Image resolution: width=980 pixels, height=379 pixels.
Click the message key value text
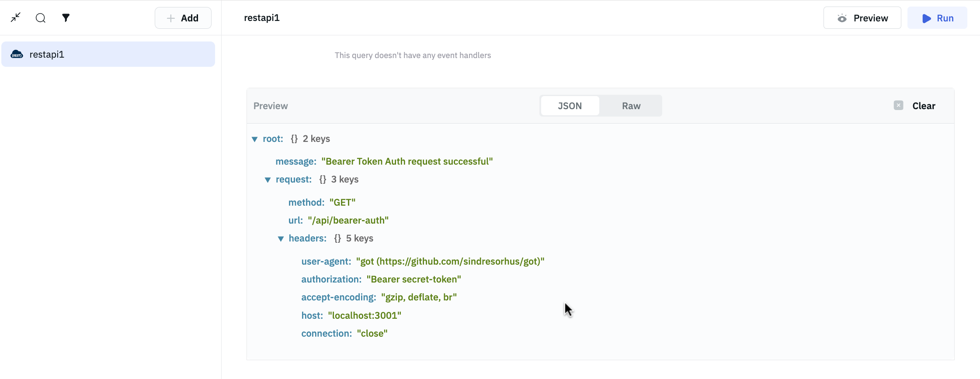coord(407,162)
